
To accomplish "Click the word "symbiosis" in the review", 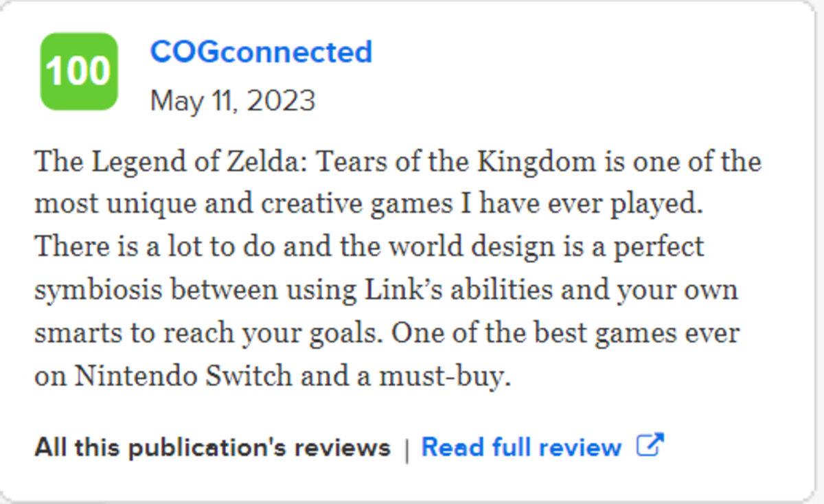I will point(98,290).
